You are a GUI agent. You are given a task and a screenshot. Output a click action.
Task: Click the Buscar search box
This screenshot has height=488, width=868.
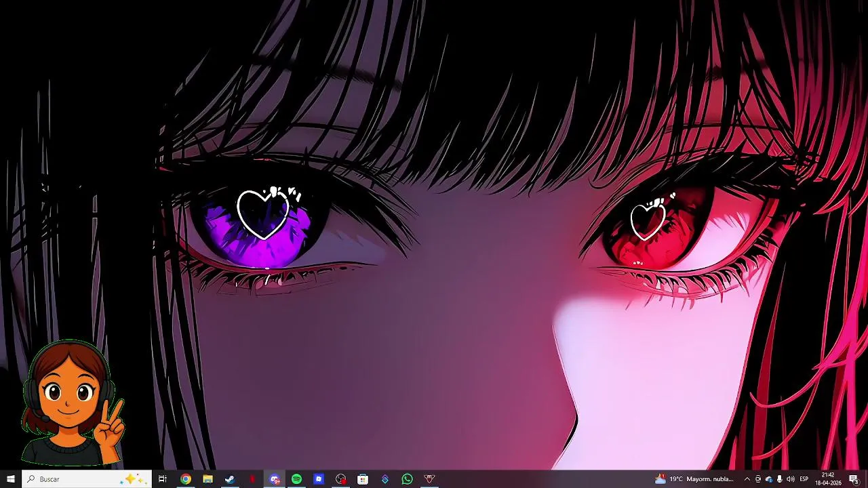[x=86, y=479]
